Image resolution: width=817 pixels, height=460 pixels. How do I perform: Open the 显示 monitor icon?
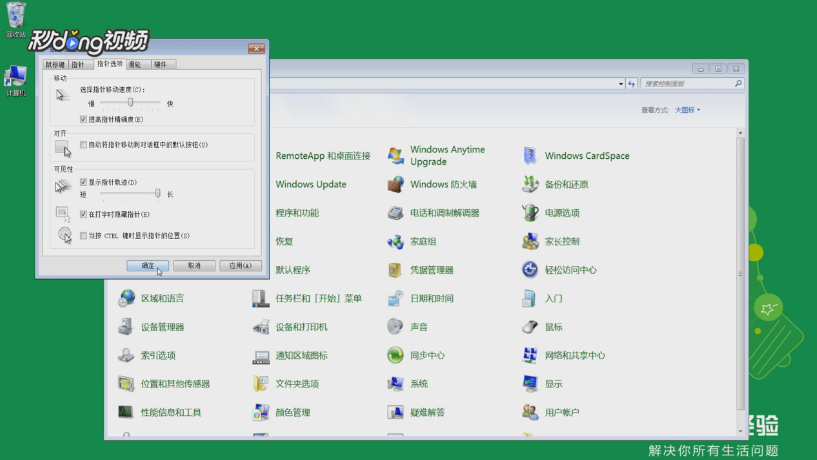click(x=530, y=384)
